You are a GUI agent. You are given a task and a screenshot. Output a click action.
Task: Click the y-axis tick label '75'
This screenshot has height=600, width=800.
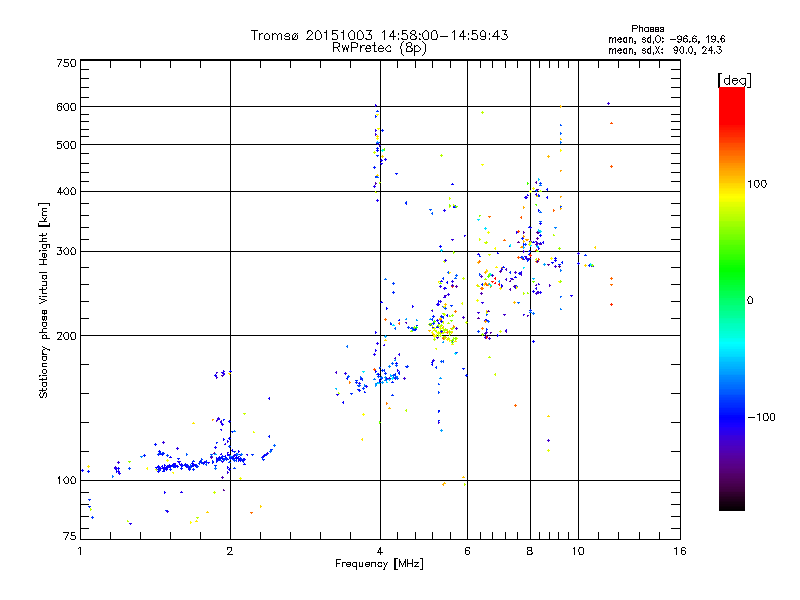point(70,536)
